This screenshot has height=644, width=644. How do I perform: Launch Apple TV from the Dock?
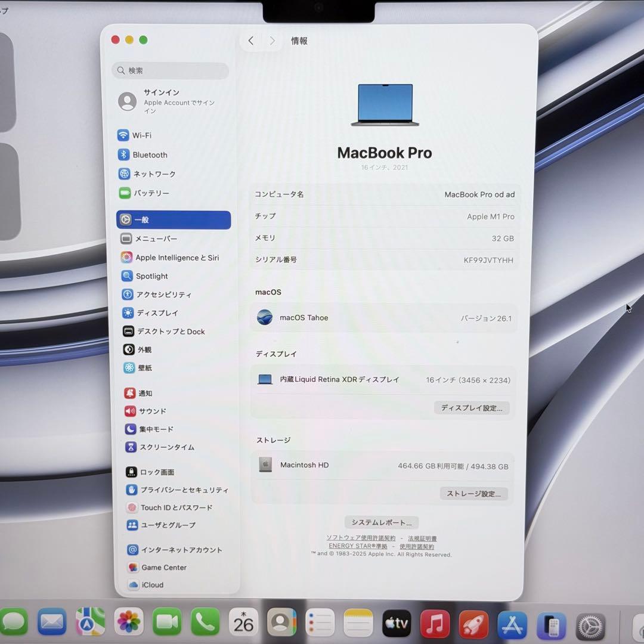(397, 624)
